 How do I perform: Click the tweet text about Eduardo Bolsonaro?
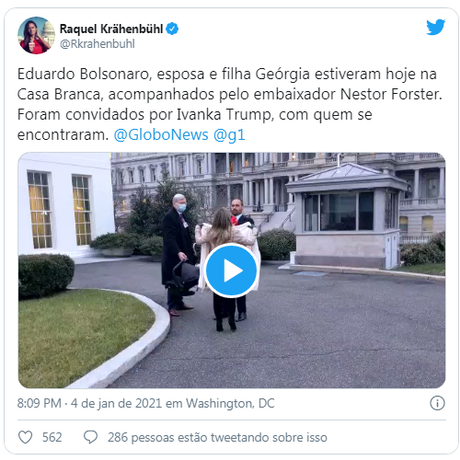[x=230, y=104]
